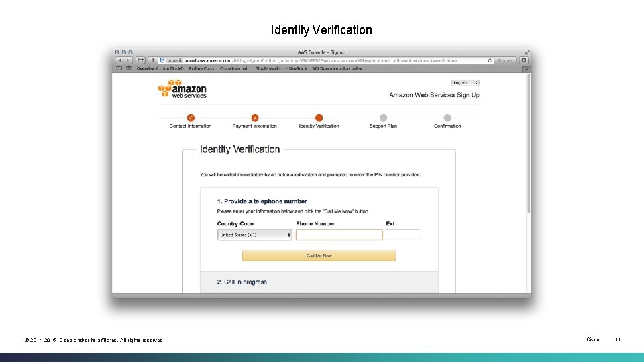Click the browser vertical scrollbar
The image size is (644, 362).
coord(529,143)
